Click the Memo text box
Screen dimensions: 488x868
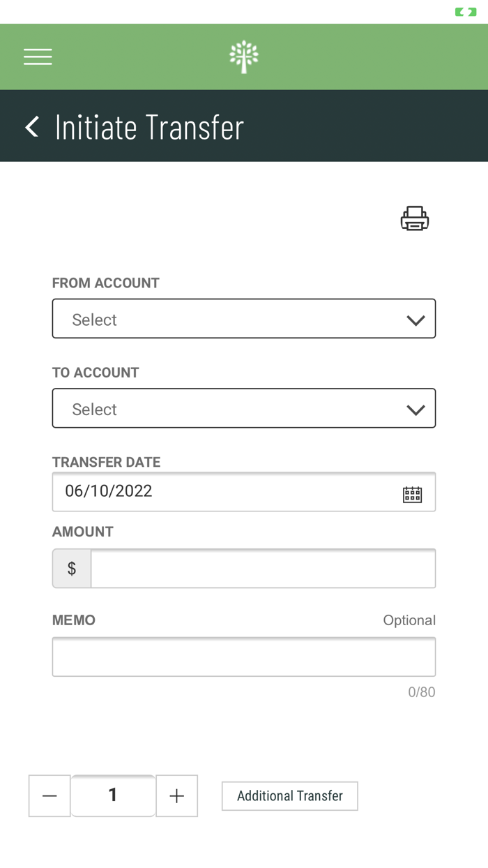pos(244,657)
